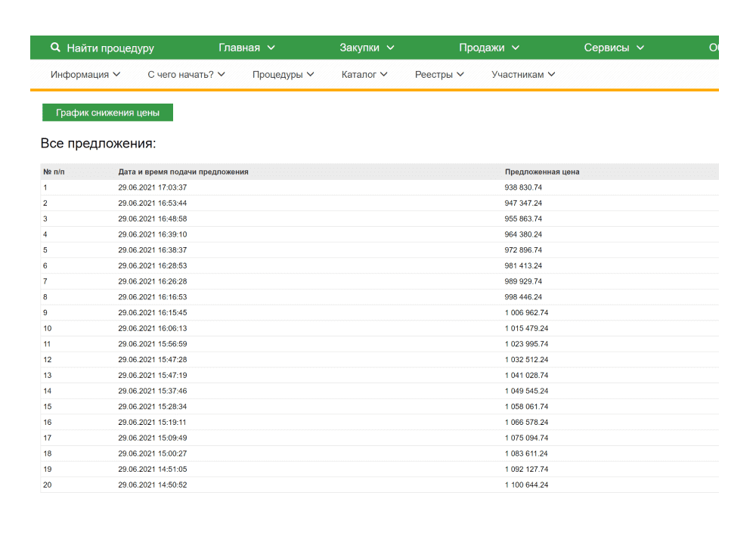
Task: Open the Каталог submenu
Action: click(364, 75)
